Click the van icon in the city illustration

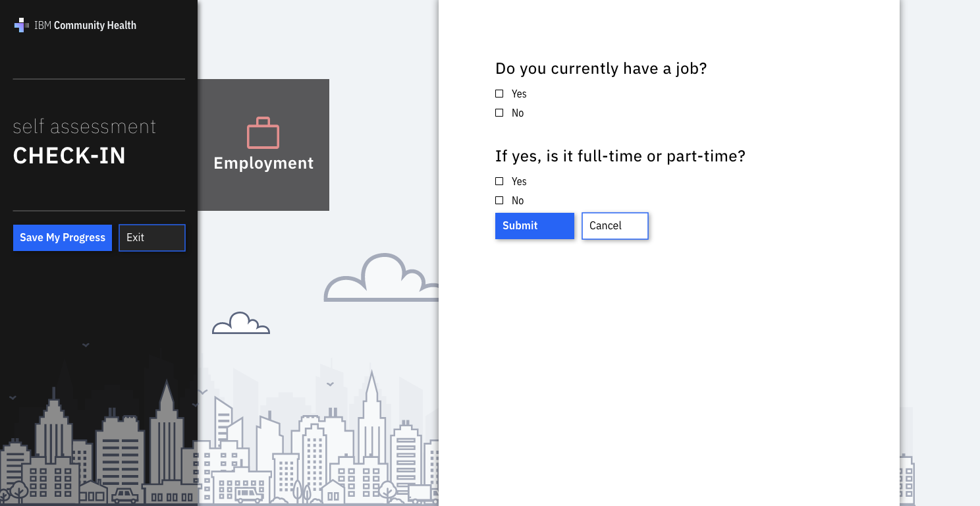tap(248, 494)
